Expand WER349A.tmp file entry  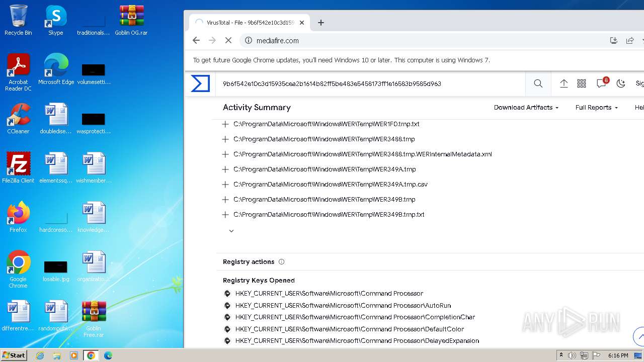[225, 169]
